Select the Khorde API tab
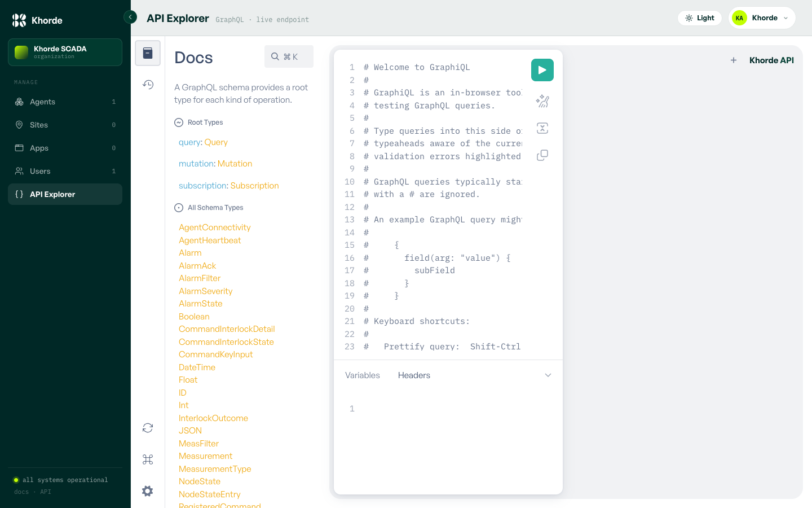 (x=771, y=60)
